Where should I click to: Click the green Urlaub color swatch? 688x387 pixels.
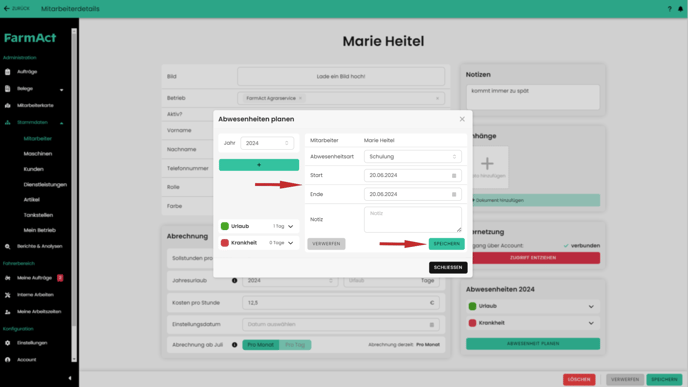pyautogui.click(x=225, y=226)
